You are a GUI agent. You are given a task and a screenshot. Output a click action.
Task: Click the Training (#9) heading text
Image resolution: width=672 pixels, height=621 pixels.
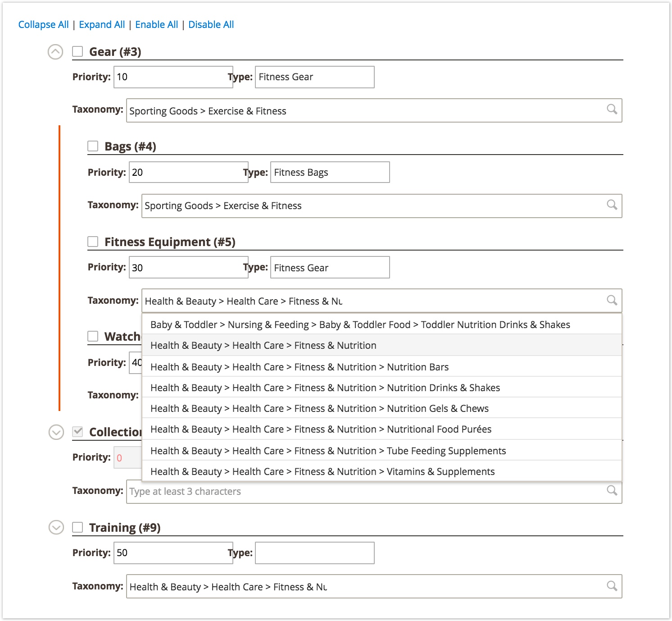coord(125,528)
